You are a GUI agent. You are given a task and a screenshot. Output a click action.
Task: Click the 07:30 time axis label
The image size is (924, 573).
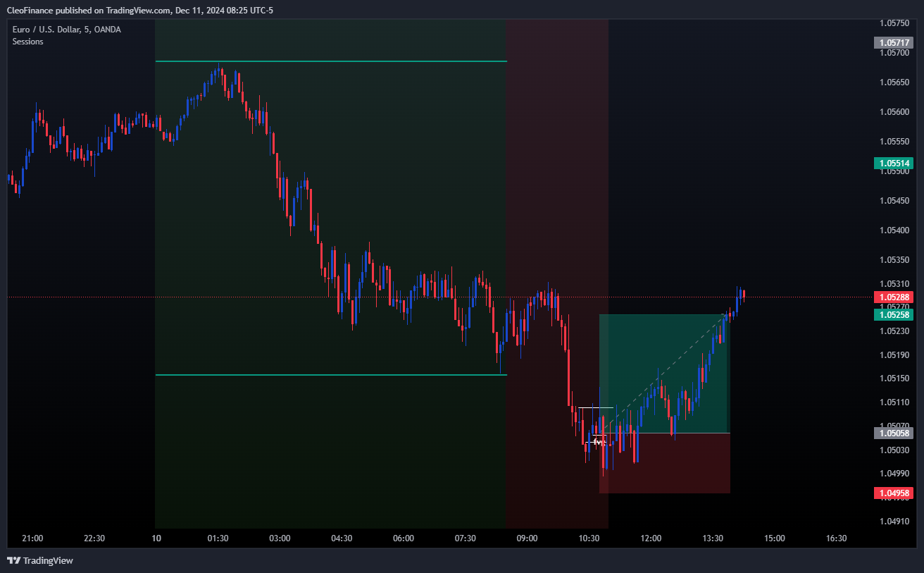(x=466, y=538)
